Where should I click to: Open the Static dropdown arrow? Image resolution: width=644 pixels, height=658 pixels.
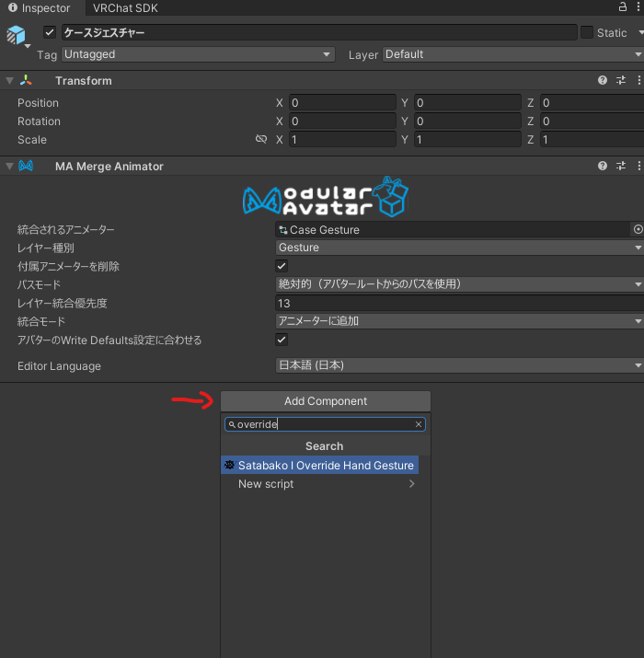640,32
